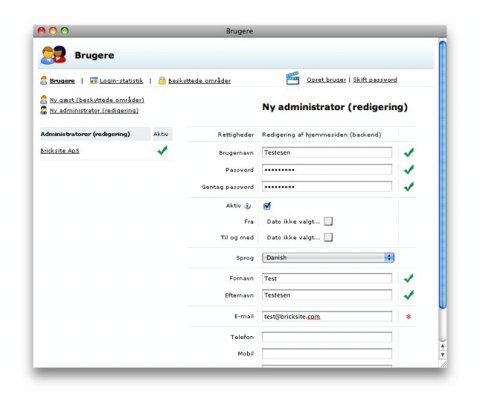This screenshot has height=409, width=480.
Task: Click the Login-statistik chart icon
Action: [x=94, y=80]
